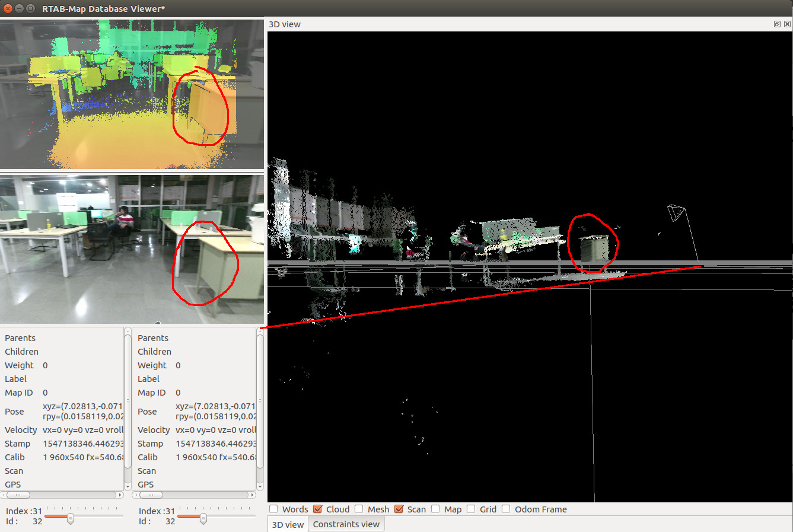This screenshot has height=532, width=793.
Task: Close the 3D view dock panel
Action: click(x=787, y=24)
